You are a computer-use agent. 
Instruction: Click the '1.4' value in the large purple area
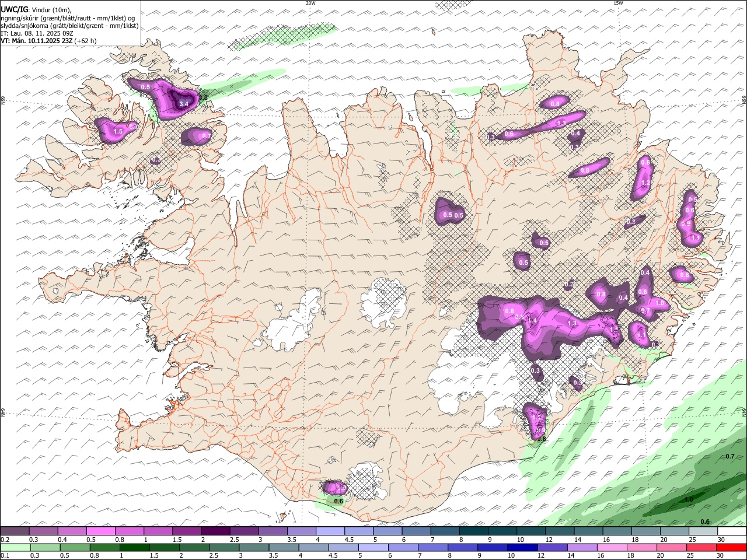pos(532,320)
